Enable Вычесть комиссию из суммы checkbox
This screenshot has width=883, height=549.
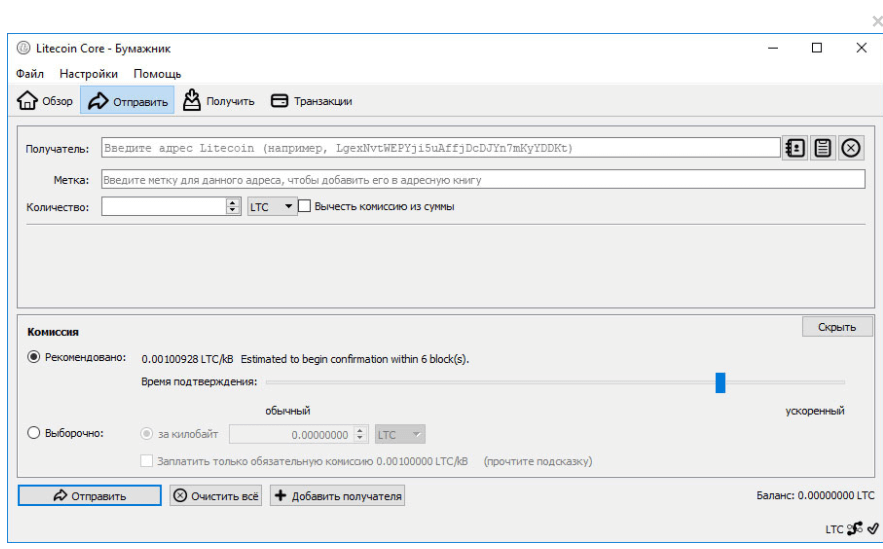click(x=305, y=206)
